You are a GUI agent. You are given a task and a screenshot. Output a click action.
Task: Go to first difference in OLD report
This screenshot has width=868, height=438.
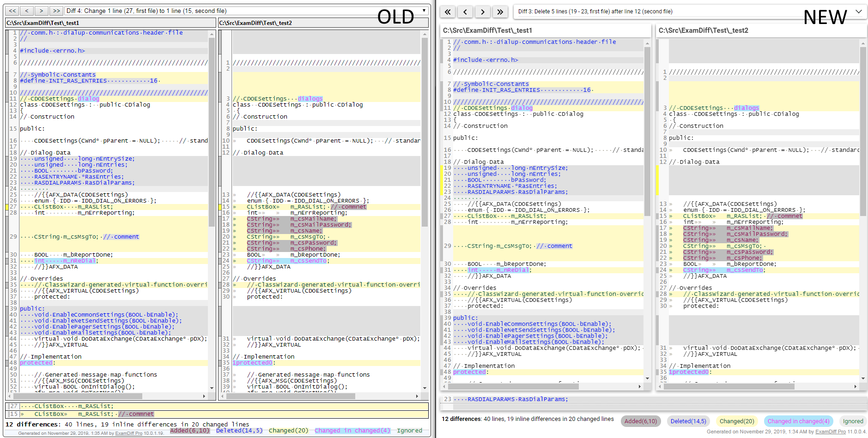(12, 11)
